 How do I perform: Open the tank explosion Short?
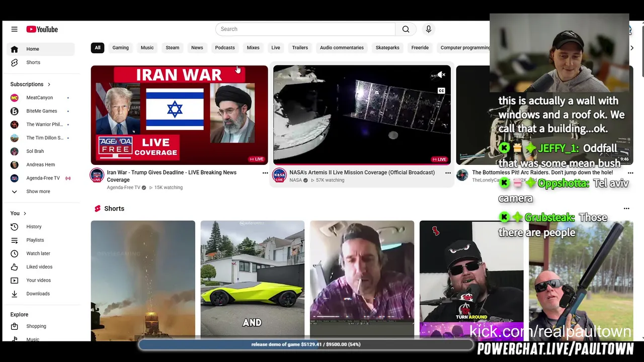(143, 281)
